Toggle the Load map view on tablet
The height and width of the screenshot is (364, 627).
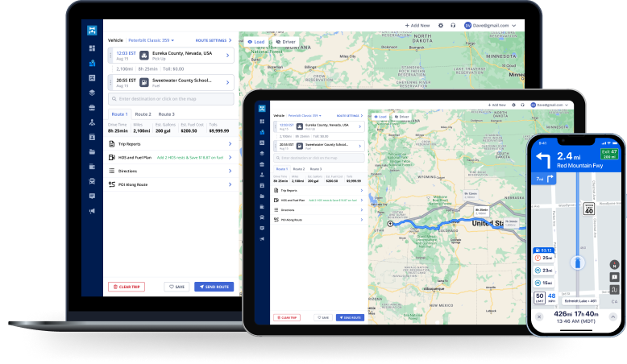(x=380, y=117)
